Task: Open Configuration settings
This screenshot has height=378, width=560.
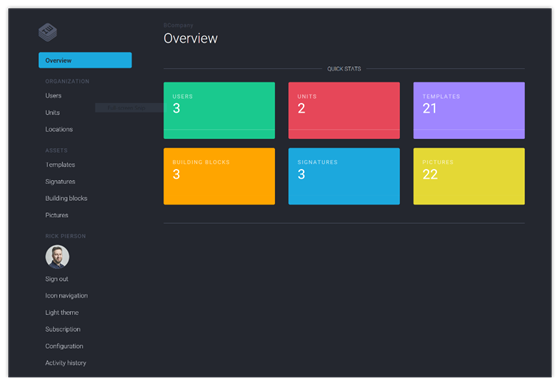Action: click(64, 346)
